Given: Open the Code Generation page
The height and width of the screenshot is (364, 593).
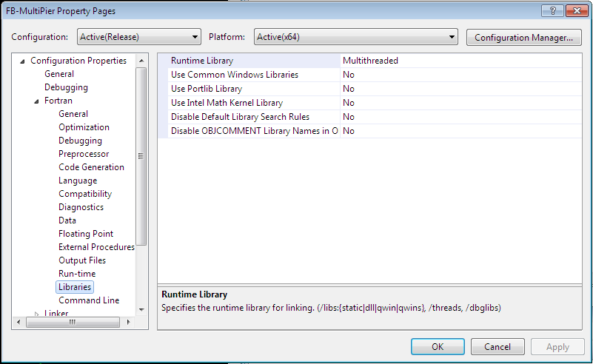Looking at the screenshot, I should (x=91, y=167).
